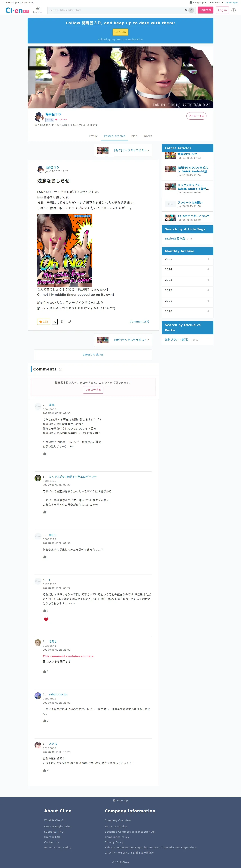
Task: Switch to the Works tab
Action: pos(148,136)
